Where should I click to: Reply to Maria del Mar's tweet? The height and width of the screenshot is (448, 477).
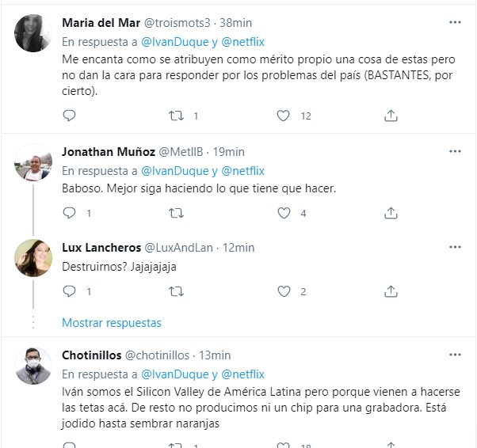point(69,116)
